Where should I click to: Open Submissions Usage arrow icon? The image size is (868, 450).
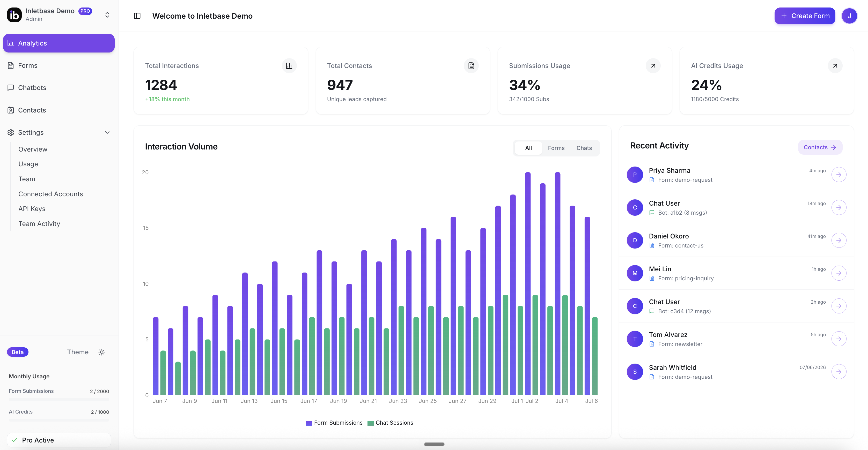(x=653, y=66)
